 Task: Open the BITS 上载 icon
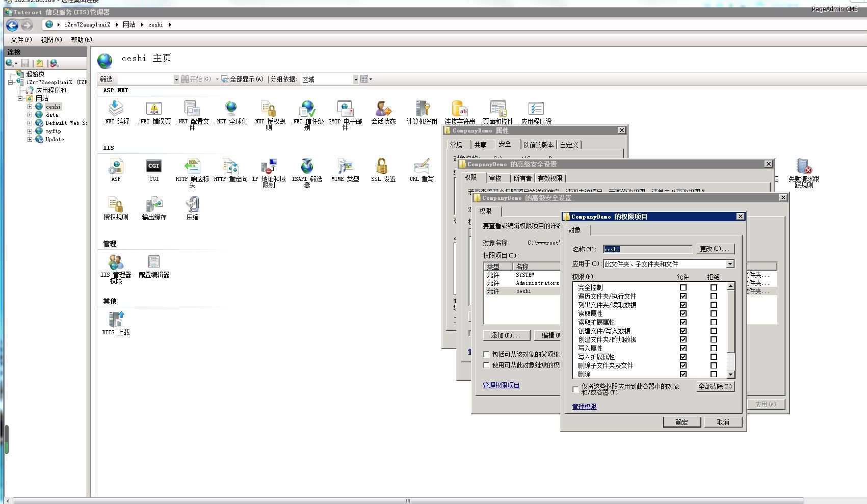point(116,320)
